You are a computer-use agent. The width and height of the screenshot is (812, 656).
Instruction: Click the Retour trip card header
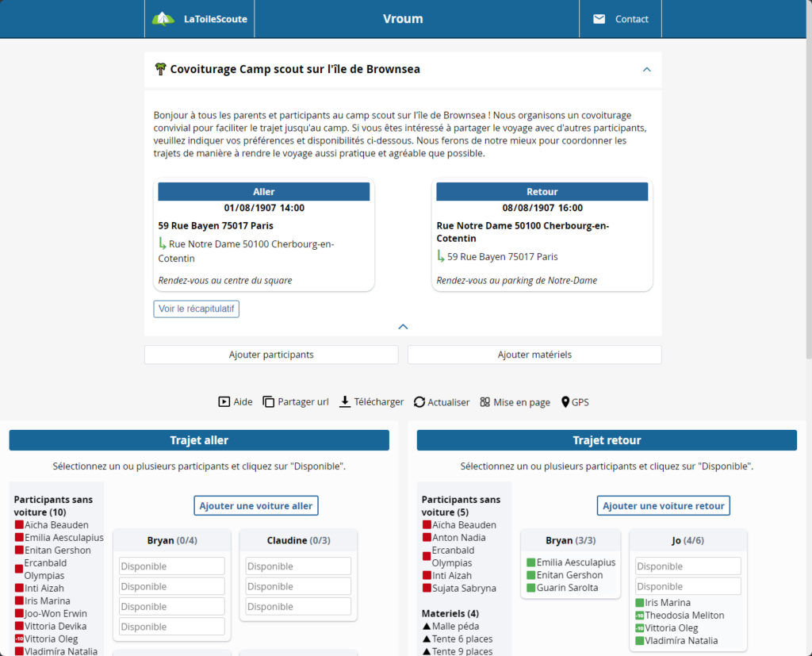(x=542, y=192)
